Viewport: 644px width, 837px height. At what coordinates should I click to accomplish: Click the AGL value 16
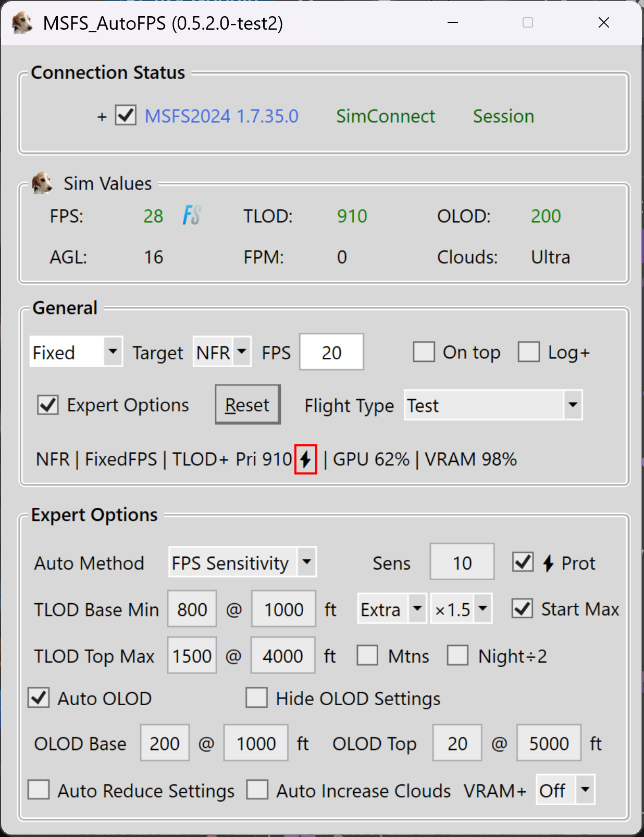point(154,257)
